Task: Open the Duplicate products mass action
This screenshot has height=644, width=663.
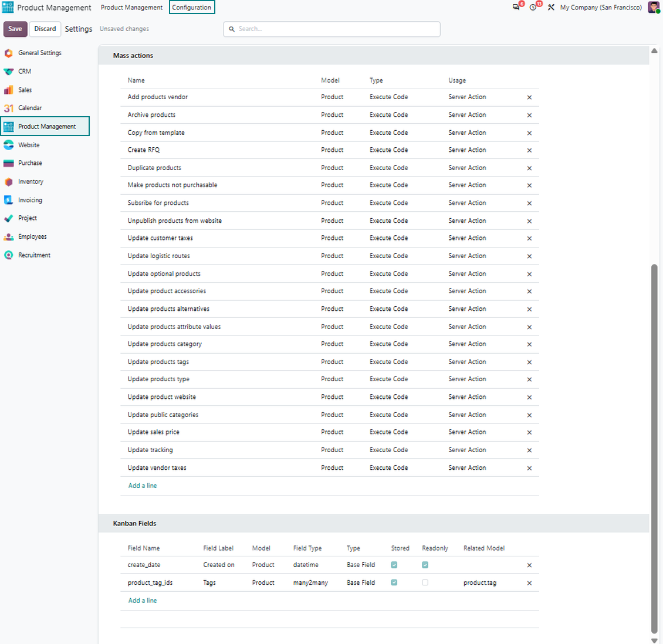Action: pos(154,168)
